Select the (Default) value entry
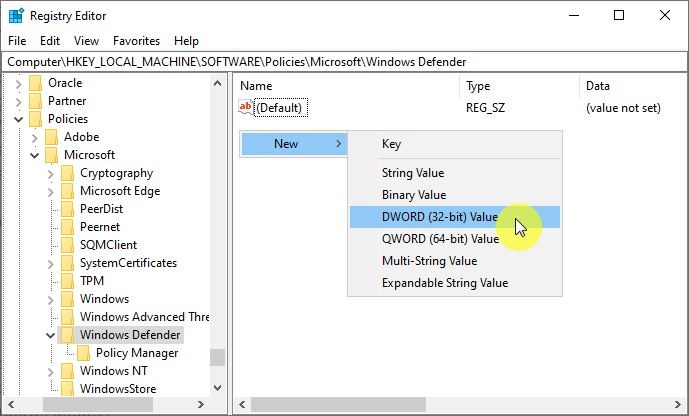 (279, 108)
